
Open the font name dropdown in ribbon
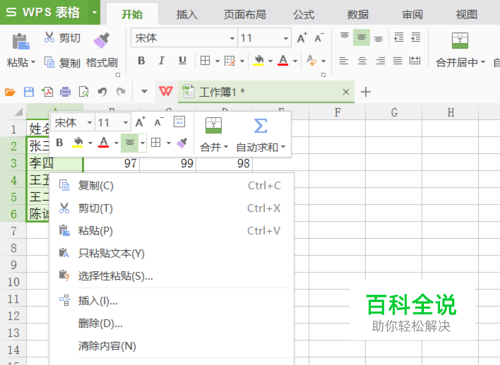click(x=232, y=38)
